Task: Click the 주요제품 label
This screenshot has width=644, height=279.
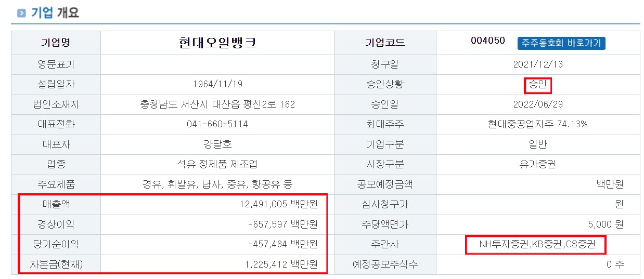Action: (56, 184)
